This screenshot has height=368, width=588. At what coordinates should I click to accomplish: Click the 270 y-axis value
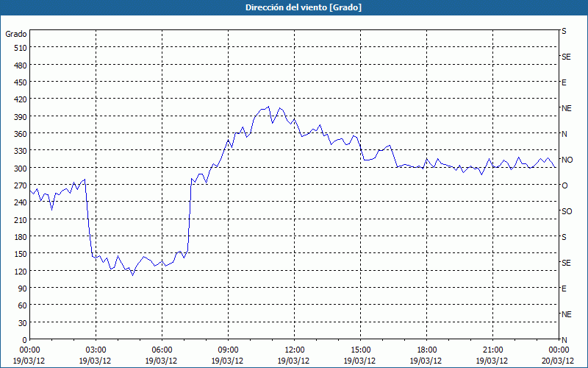click(x=21, y=185)
